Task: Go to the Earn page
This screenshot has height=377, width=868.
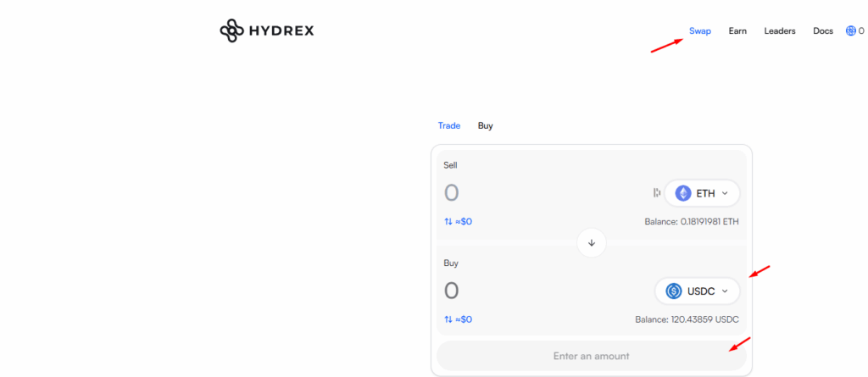Action: 737,31
